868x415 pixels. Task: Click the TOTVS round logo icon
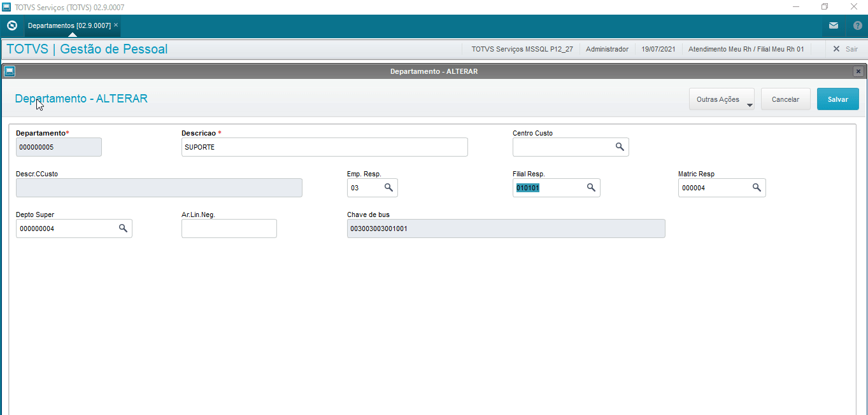(11, 26)
